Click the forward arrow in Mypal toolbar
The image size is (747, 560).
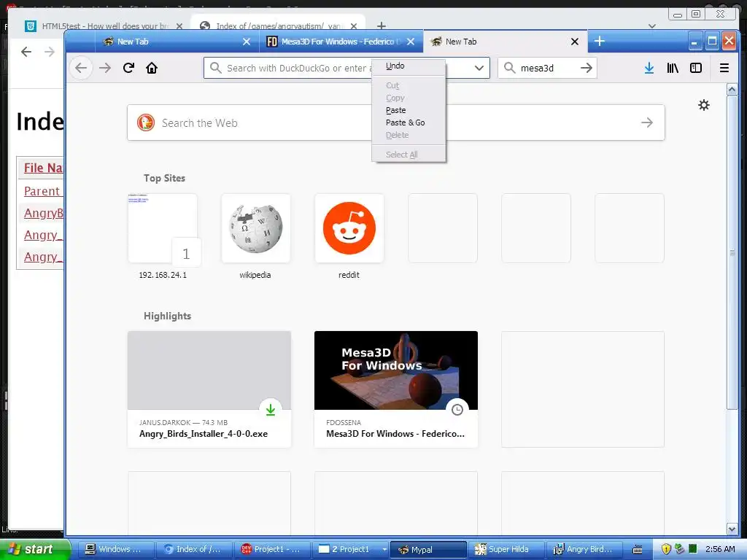point(105,68)
